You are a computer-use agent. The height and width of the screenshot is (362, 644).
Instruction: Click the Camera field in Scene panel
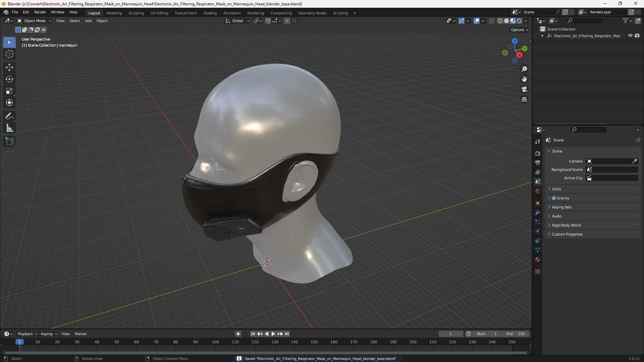click(x=612, y=161)
